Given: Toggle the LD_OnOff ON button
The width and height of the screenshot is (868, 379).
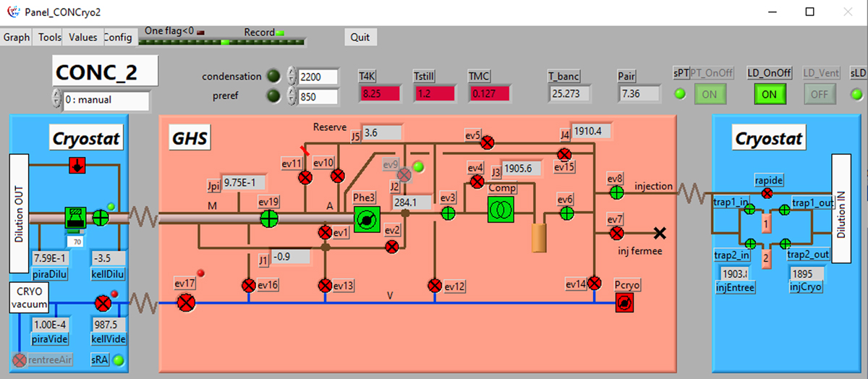Looking at the screenshot, I should point(770,94).
